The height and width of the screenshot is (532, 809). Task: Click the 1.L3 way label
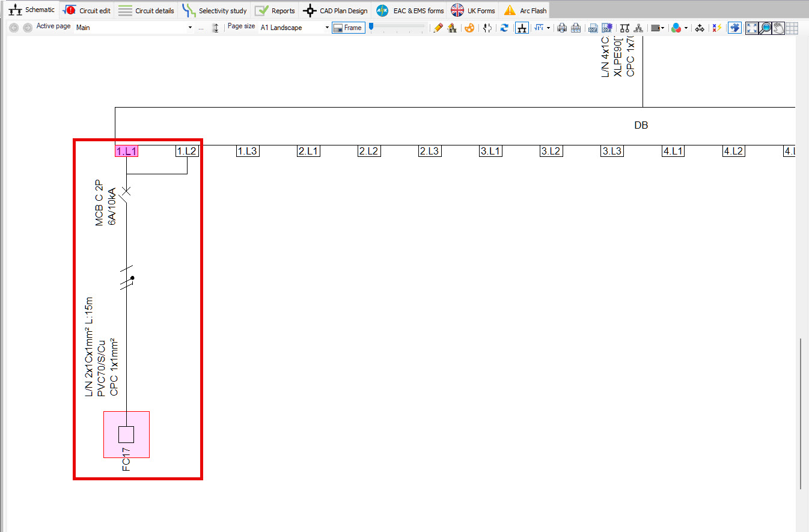pos(248,151)
